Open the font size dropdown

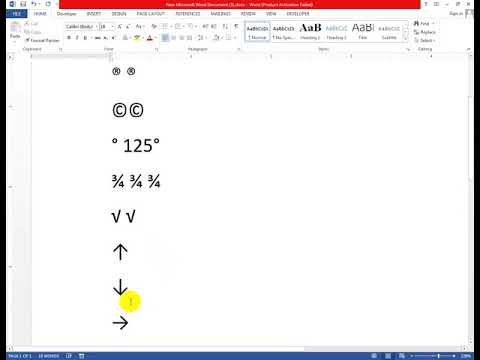pos(112,26)
